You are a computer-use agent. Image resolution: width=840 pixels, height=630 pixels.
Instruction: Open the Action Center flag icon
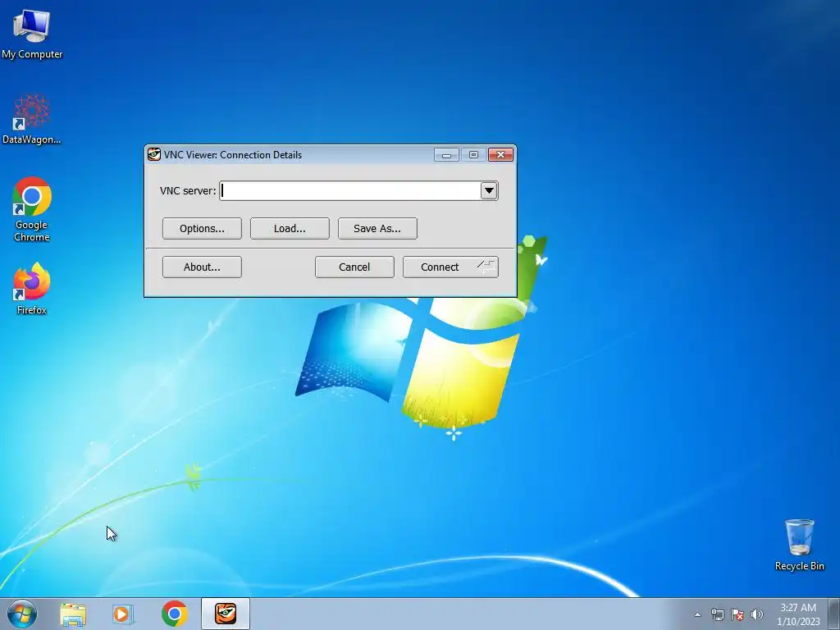tap(737, 614)
